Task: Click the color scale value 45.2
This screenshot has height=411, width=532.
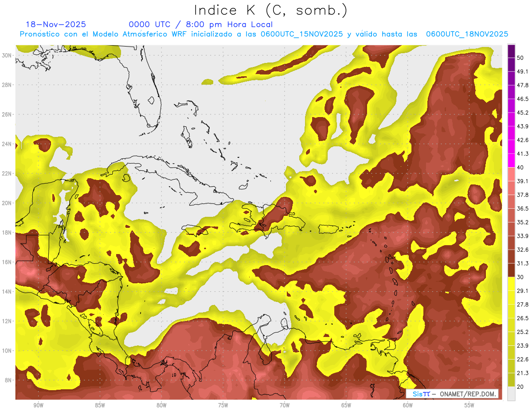Action: pyautogui.click(x=522, y=113)
